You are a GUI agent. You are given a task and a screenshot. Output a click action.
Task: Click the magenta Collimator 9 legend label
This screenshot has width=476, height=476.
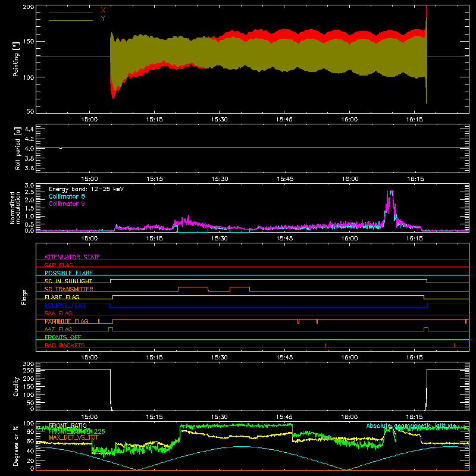(x=67, y=203)
